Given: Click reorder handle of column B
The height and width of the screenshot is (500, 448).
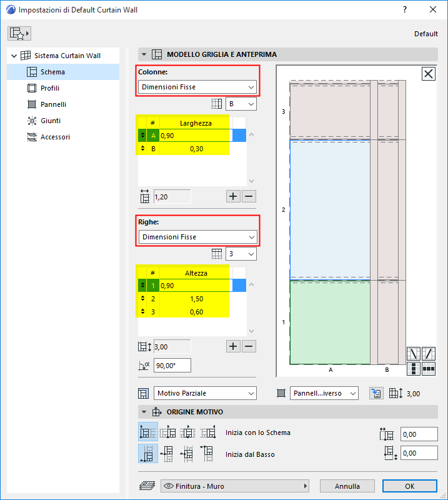Looking at the screenshot, I should pos(142,149).
